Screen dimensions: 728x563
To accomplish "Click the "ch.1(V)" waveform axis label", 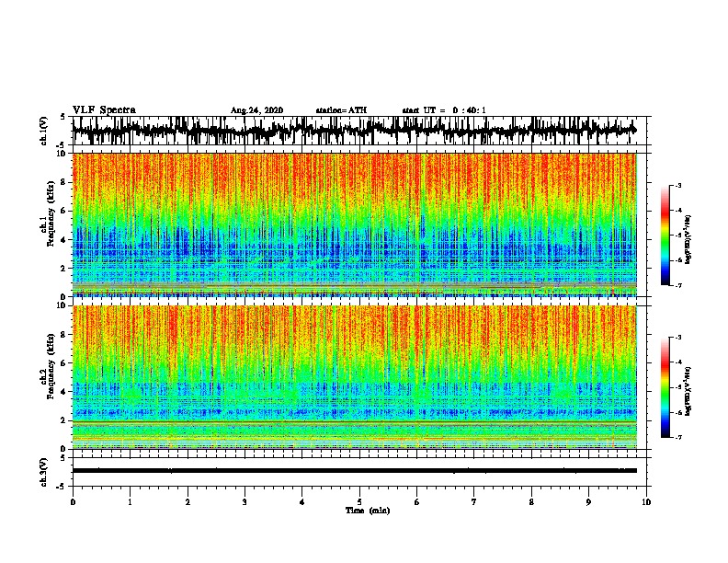I will click(x=44, y=131).
